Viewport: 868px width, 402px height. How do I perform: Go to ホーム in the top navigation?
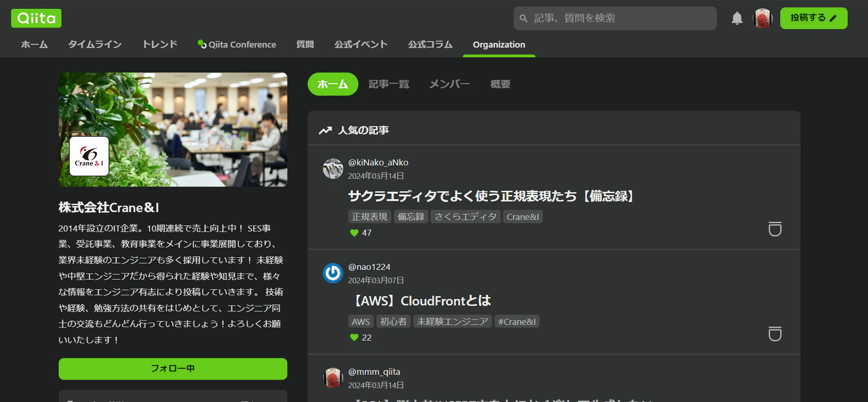click(34, 44)
